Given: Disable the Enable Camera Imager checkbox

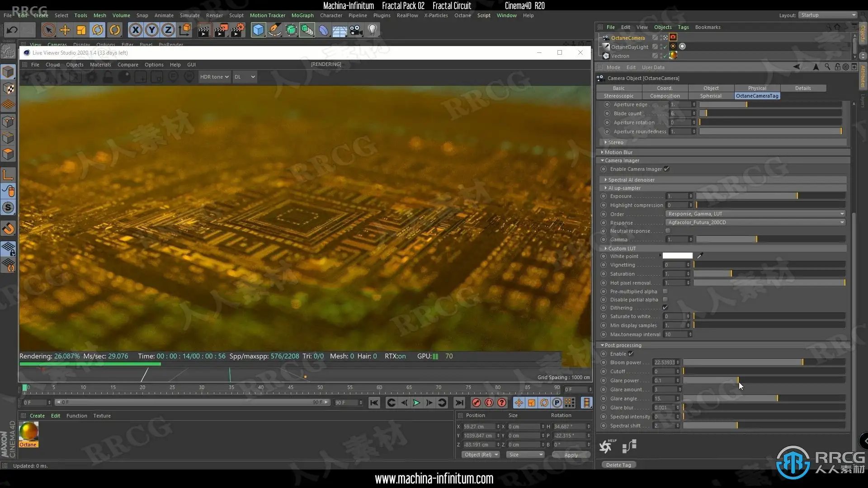Looking at the screenshot, I should point(666,169).
